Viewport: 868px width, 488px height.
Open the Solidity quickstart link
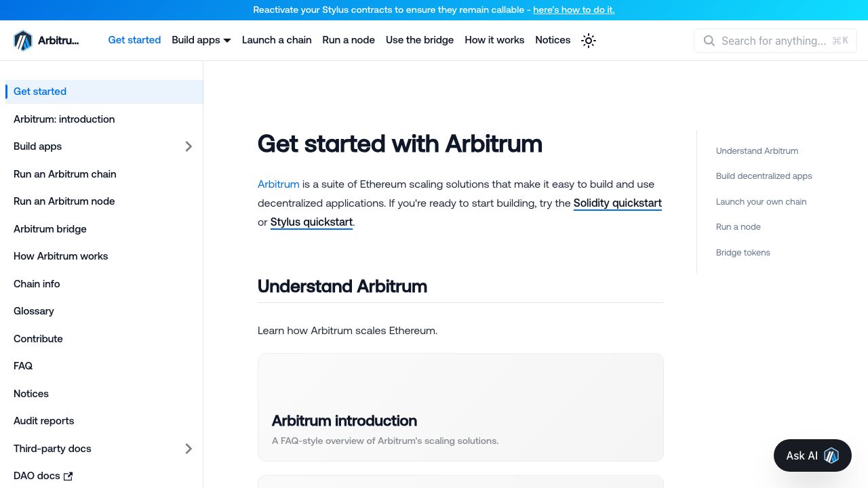[617, 203]
